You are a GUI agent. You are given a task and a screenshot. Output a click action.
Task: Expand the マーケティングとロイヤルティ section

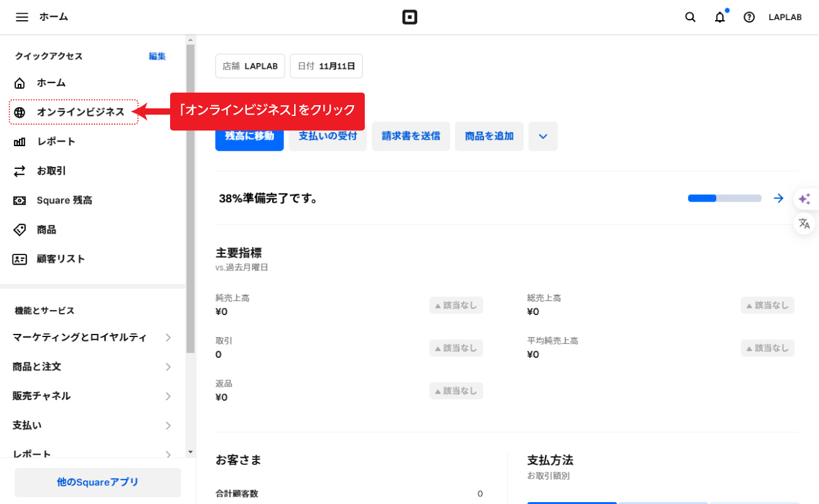(91, 338)
